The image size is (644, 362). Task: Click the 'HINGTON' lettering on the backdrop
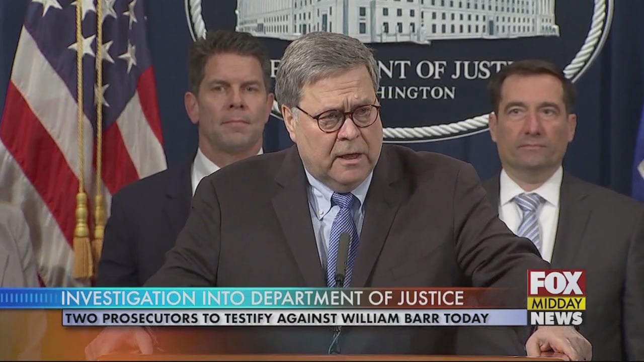(418, 93)
